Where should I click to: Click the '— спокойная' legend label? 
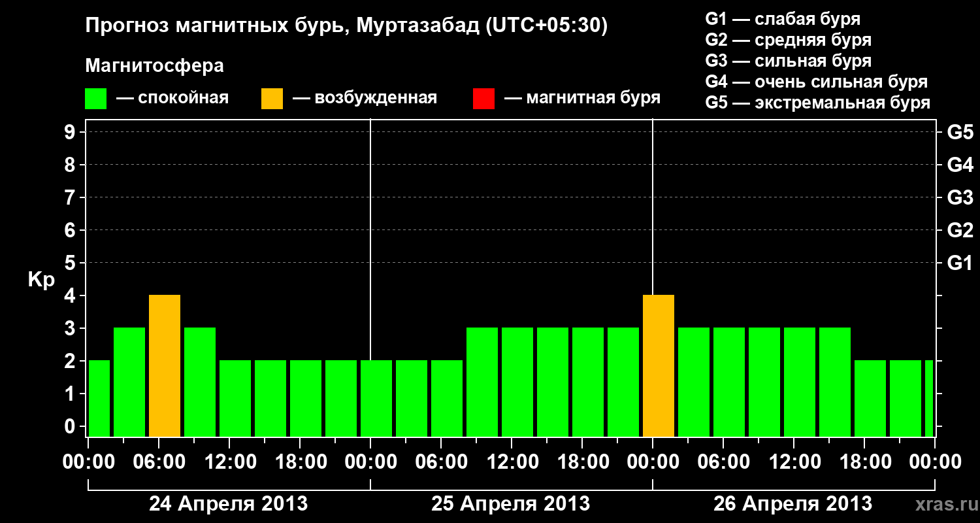pos(172,99)
